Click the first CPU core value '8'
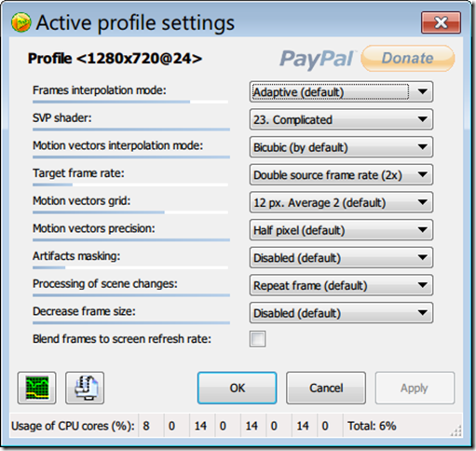The width and height of the screenshot is (476, 451). (x=146, y=426)
